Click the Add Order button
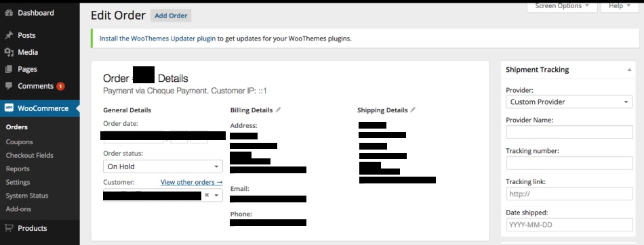 coord(171,16)
